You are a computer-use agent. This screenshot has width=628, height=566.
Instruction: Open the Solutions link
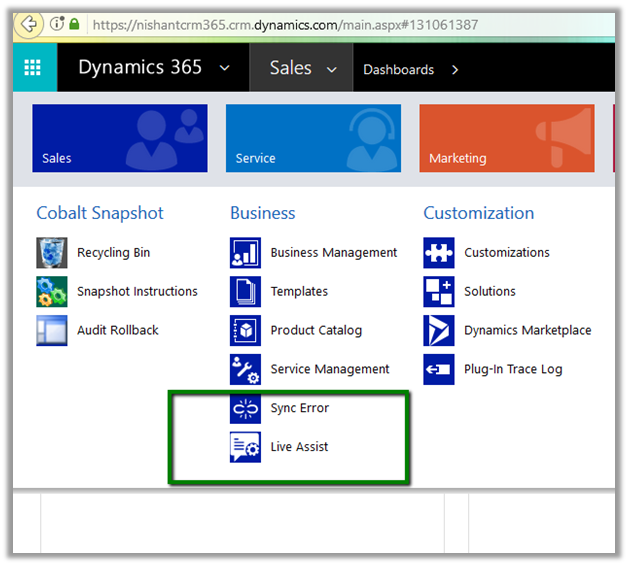click(x=490, y=292)
